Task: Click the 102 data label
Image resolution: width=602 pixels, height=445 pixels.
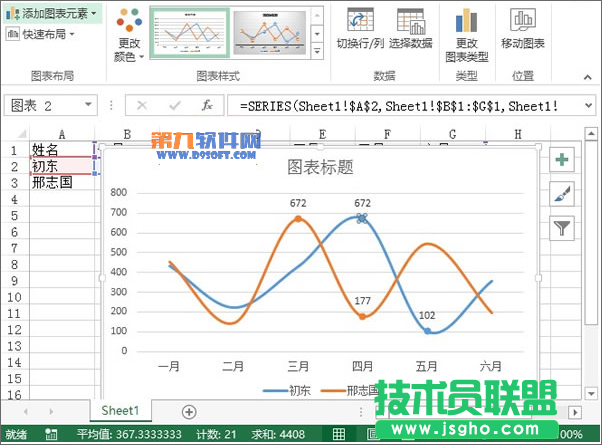Action: coord(427,315)
